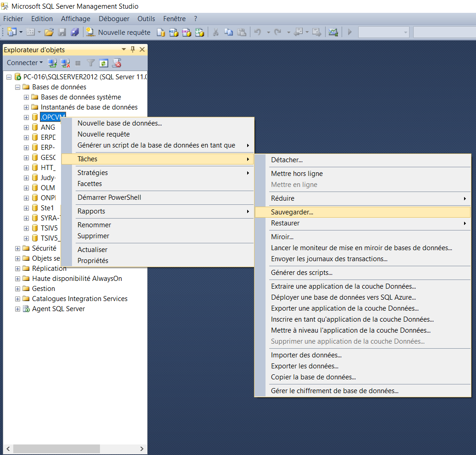Cut with the scissors toolbar icon
The image size is (476, 455).
tap(216, 32)
